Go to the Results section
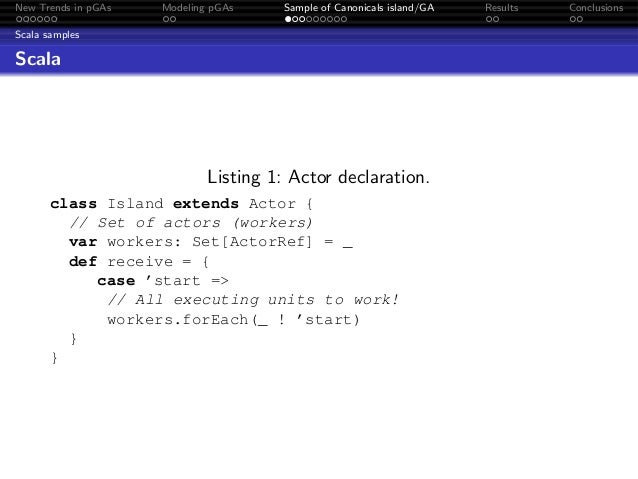 (x=501, y=7)
